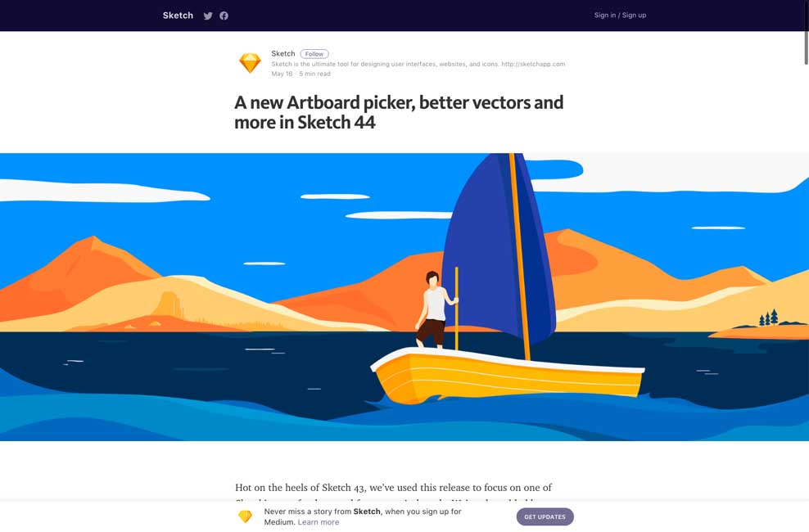Open the Sketch author name link
The width and height of the screenshot is (809, 532).
coord(283,54)
